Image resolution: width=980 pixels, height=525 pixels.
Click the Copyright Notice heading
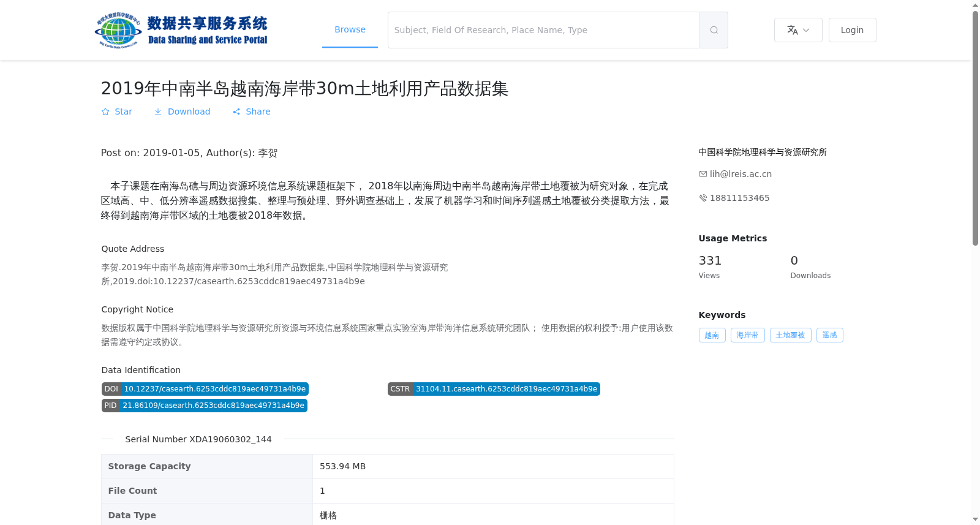coord(137,309)
